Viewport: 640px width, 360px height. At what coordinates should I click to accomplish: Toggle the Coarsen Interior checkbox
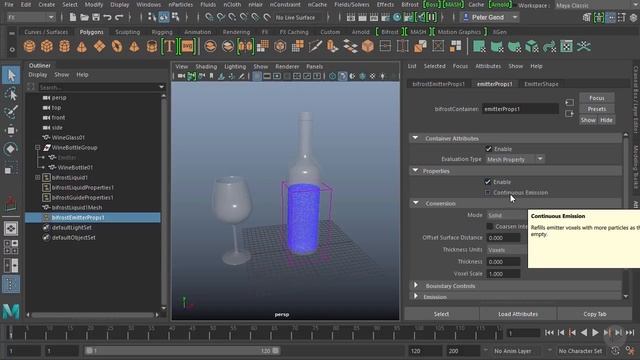(x=490, y=226)
